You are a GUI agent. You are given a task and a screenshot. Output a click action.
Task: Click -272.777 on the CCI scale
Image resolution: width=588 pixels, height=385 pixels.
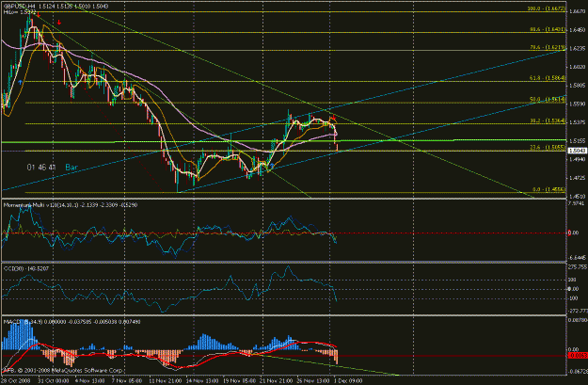click(x=578, y=311)
